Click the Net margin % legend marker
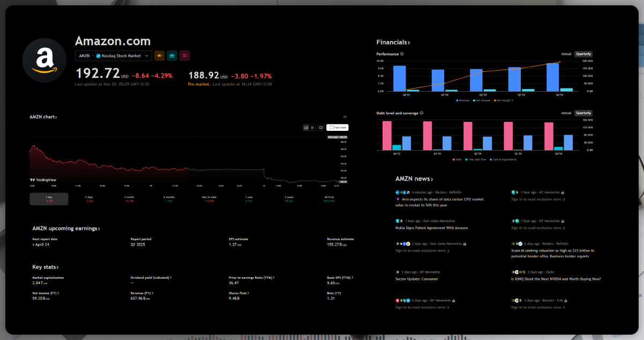Screen dimensions: 644x340 (495, 100)
